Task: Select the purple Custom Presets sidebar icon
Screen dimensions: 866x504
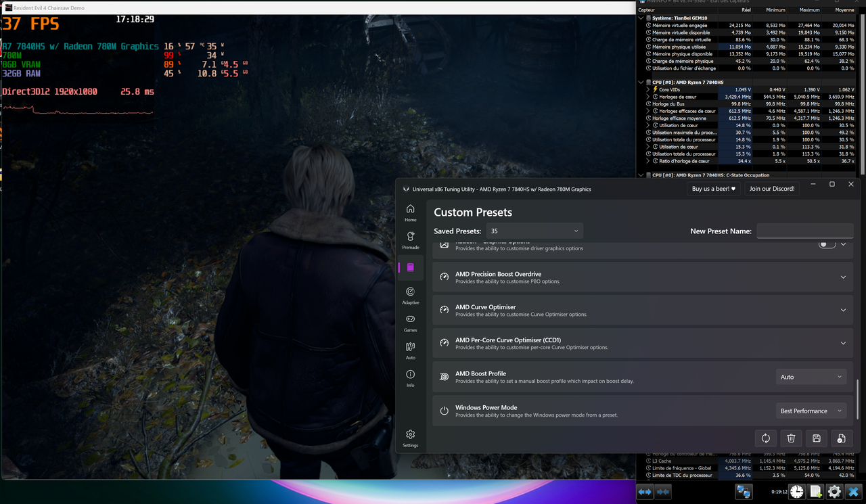Action: point(410,267)
